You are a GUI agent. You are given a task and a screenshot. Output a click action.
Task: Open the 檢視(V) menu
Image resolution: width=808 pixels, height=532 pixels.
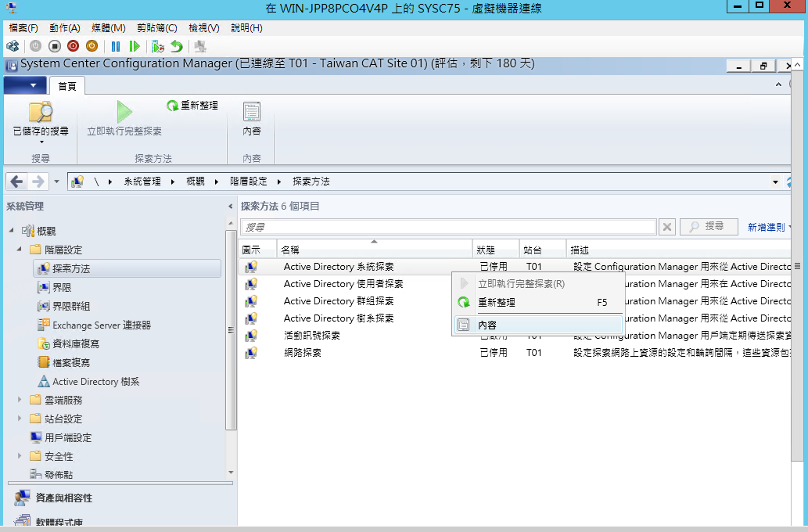click(x=204, y=28)
